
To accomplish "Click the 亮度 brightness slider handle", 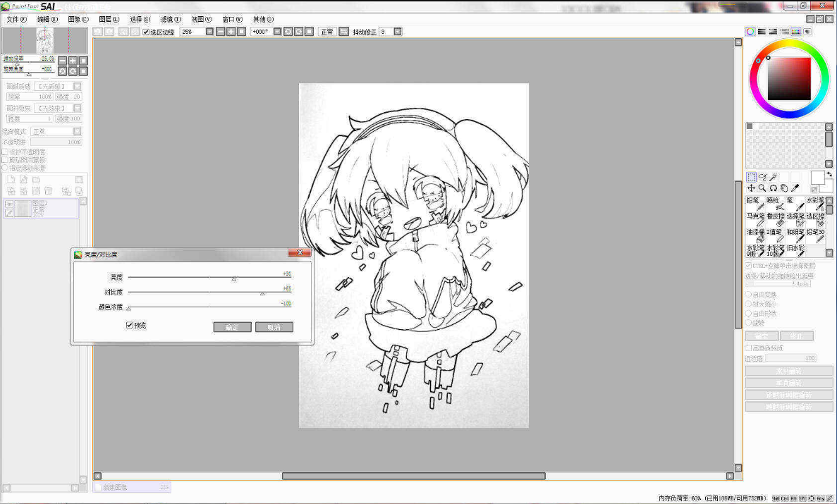I will [x=234, y=278].
